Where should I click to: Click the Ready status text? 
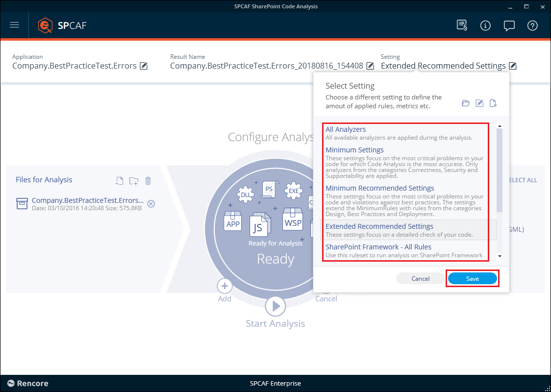pyautogui.click(x=275, y=259)
